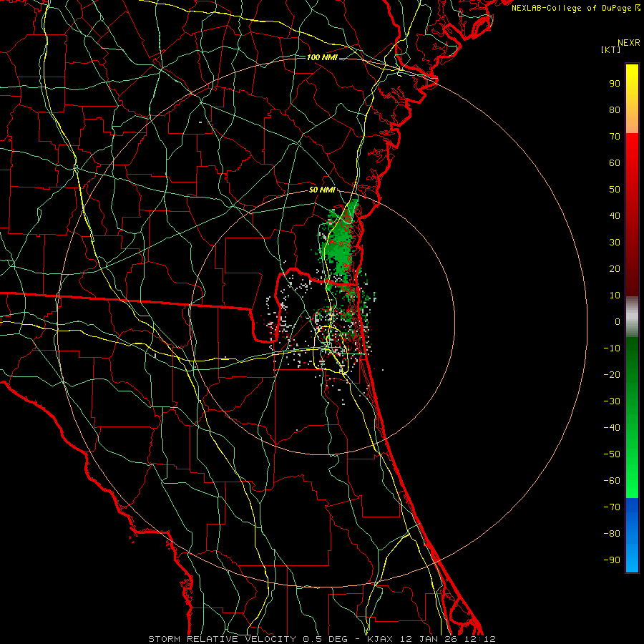Click the NEXR label above the scale
Image resolution: width=644 pixels, height=644 pixels.
tap(629, 43)
